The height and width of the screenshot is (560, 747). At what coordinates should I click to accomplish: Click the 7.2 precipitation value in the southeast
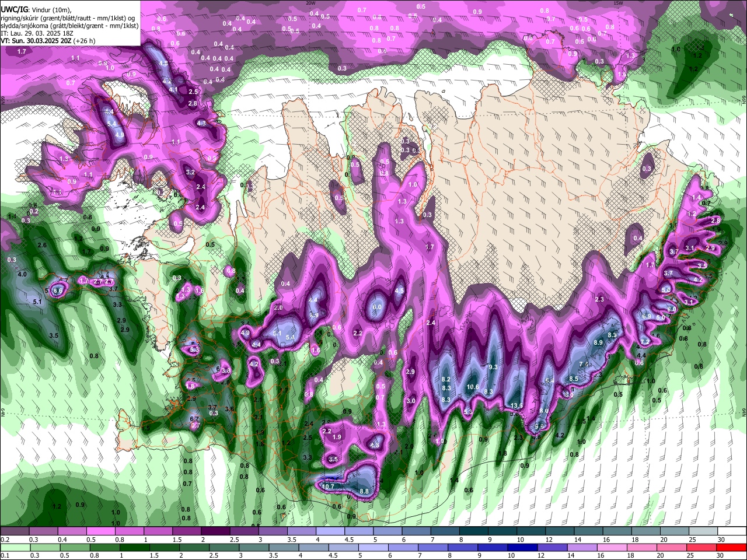pyautogui.click(x=645, y=341)
